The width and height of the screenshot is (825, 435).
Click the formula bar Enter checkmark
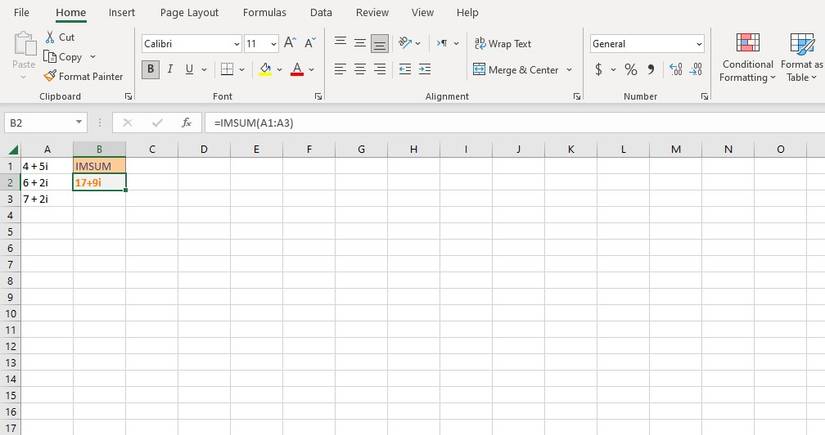(x=157, y=123)
